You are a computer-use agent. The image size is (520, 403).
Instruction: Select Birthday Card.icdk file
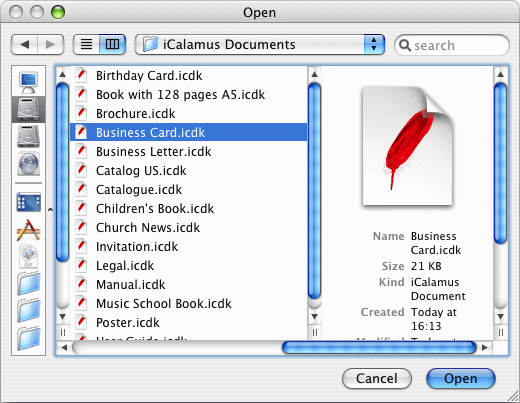pyautogui.click(x=188, y=76)
